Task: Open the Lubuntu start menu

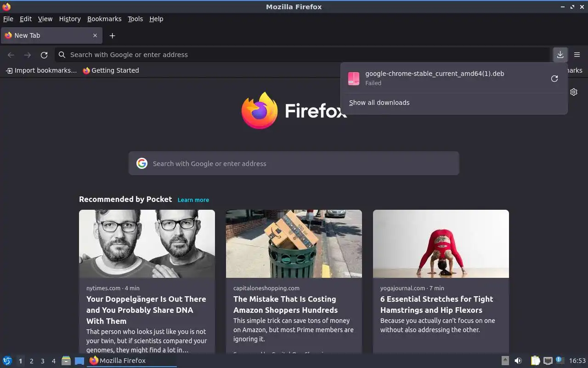Action: pyautogui.click(x=7, y=361)
